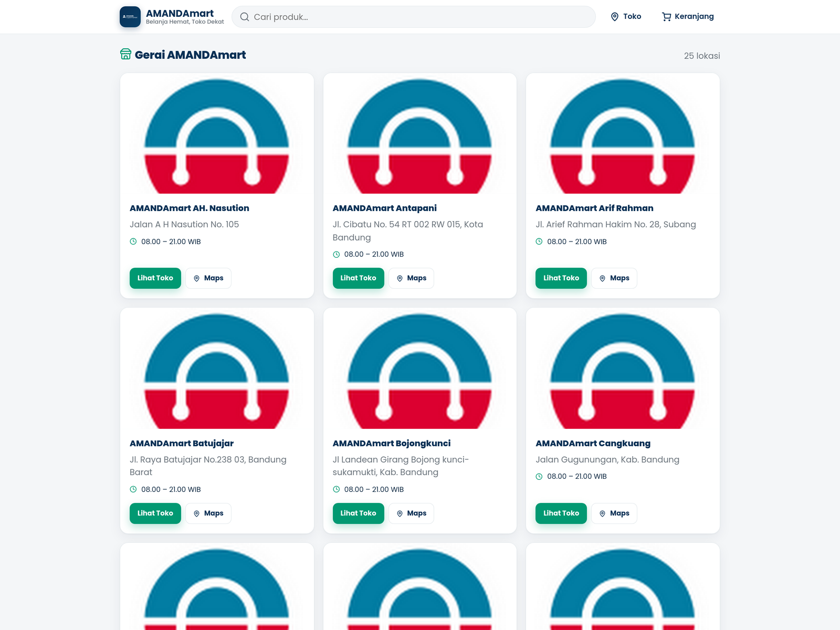Screen dimensions: 840x630
Task: Click address Jalan Gugunungan, Kab. Bandung
Action: pos(607,460)
